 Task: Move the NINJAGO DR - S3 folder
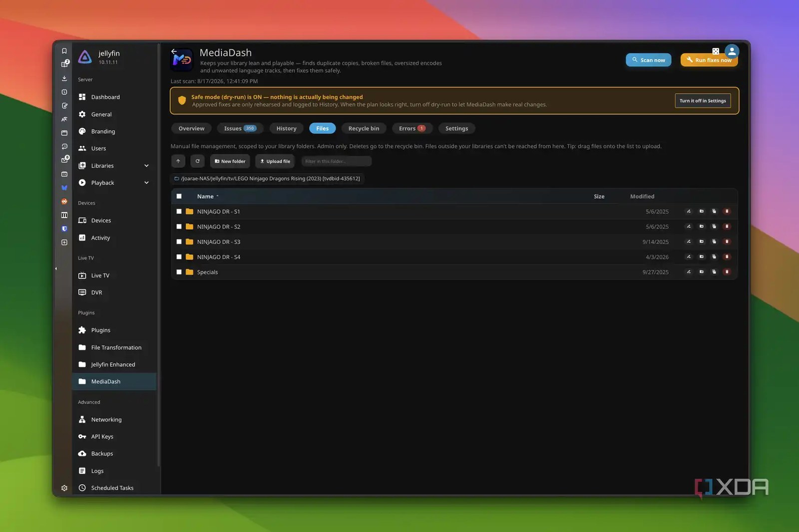(702, 242)
